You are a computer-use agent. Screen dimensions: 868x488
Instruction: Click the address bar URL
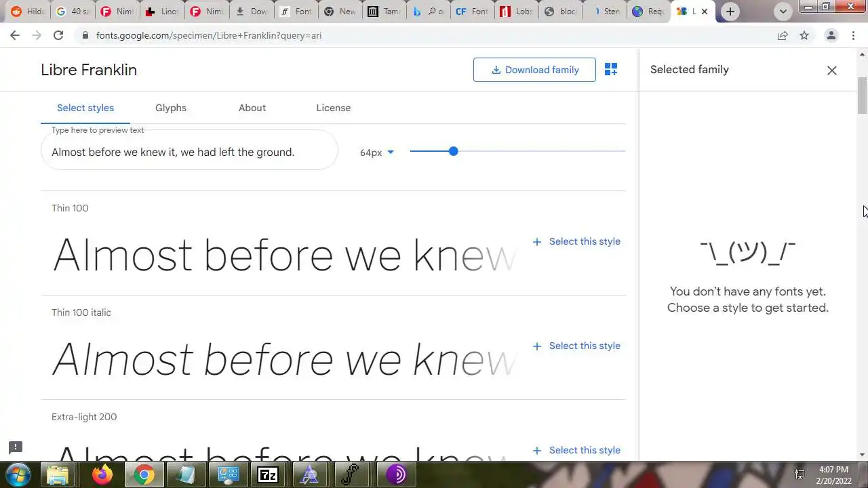pos(209,35)
